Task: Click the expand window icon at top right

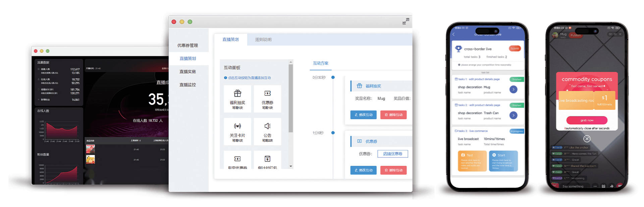Action: tap(406, 22)
